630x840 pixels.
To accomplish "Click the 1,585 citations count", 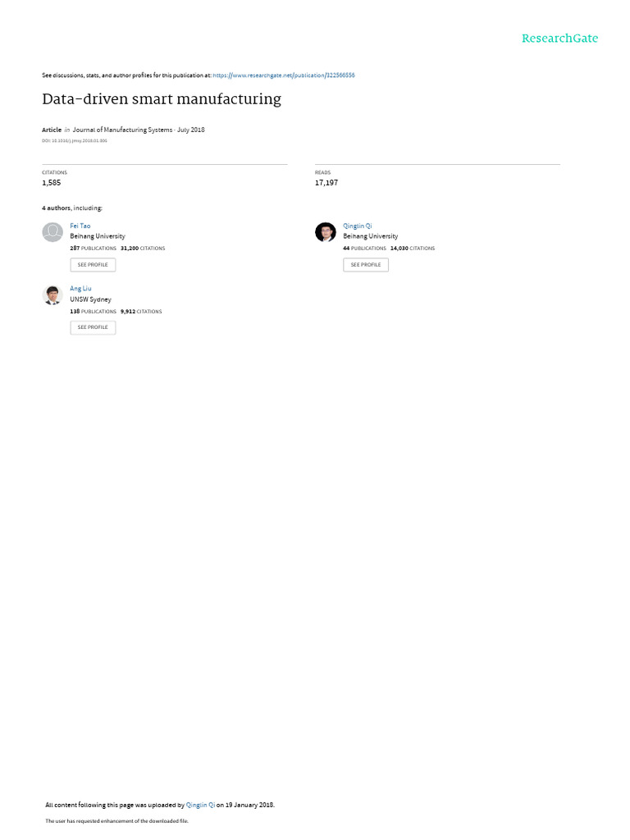I will (x=52, y=183).
